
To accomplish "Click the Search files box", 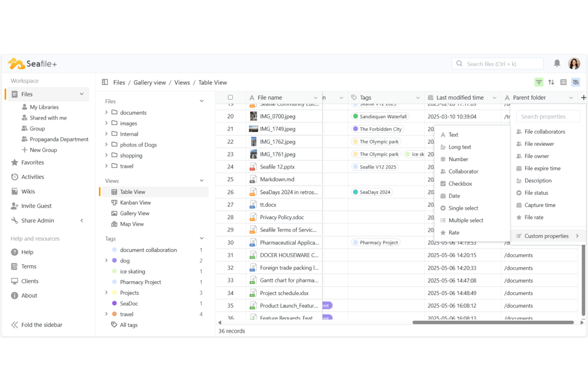I will pyautogui.click(x=497, y=64).
